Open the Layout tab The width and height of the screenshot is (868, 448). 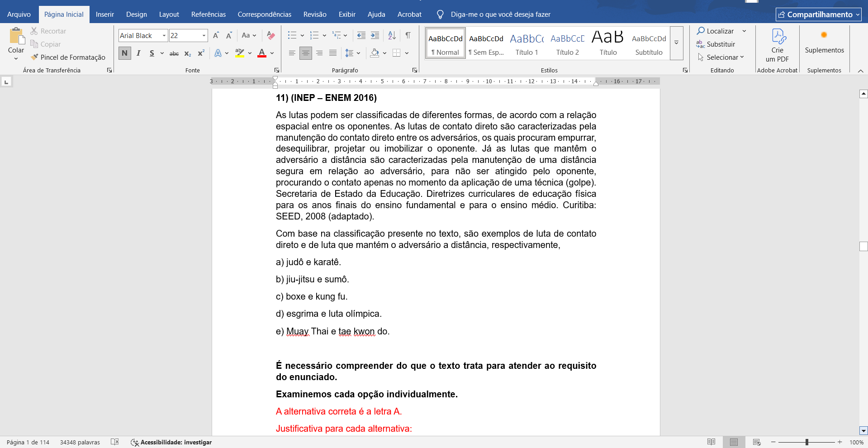(x=169, y=14)
